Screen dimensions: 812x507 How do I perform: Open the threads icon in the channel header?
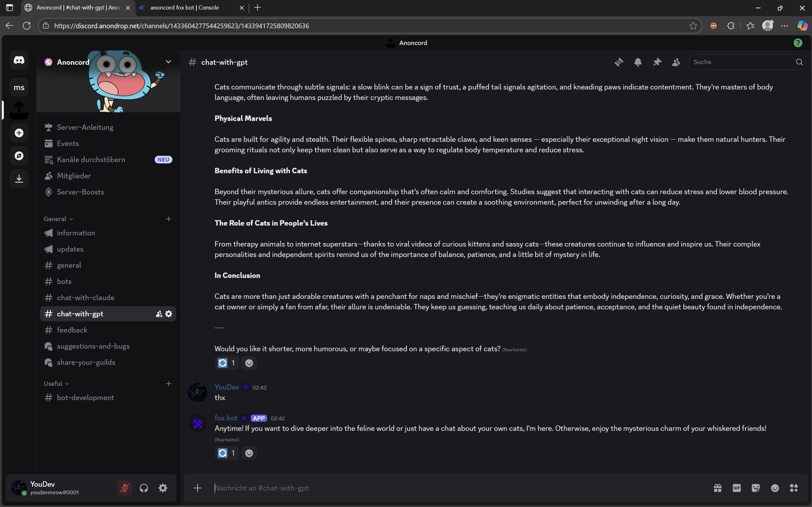[618, 62]
